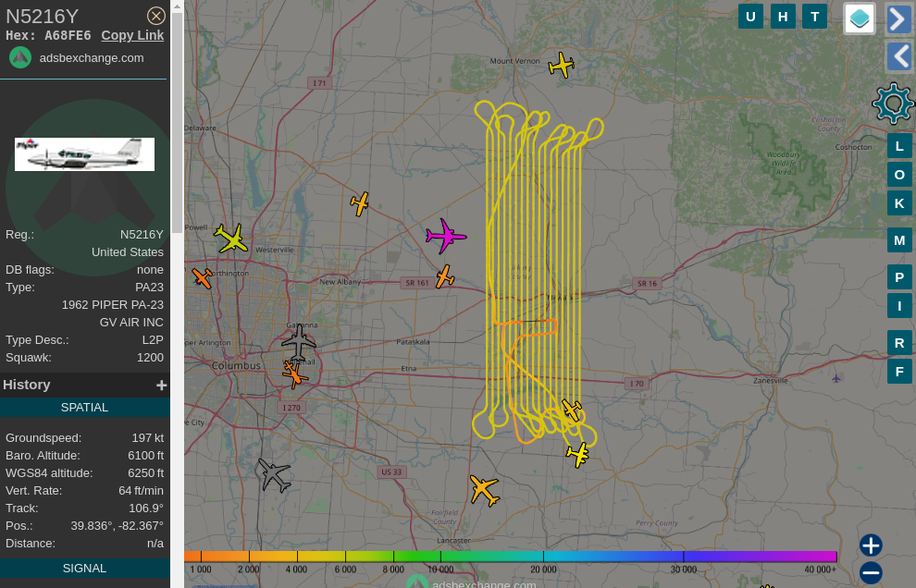The height and width of the screenshot is (588, 916).
Task: Click the Squawk value 1200
Action: [x=150, y=358]
